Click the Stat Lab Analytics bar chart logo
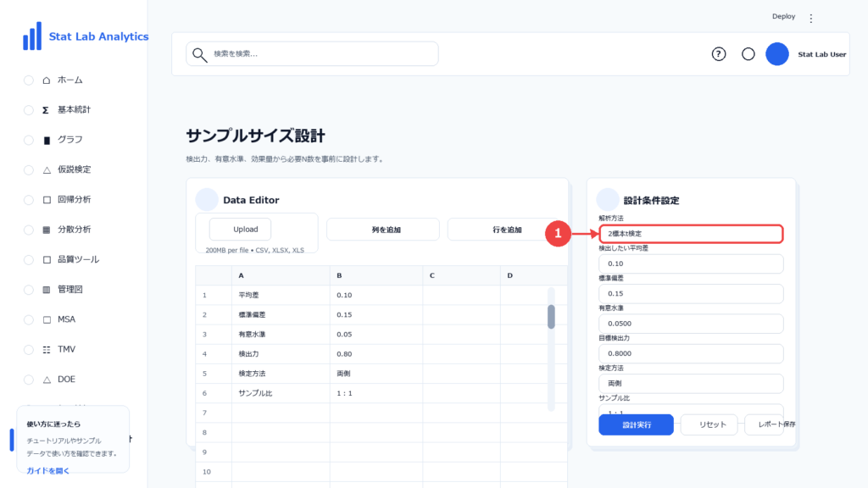The width and height of the screenshot is (868, 488). click(32, 36)
